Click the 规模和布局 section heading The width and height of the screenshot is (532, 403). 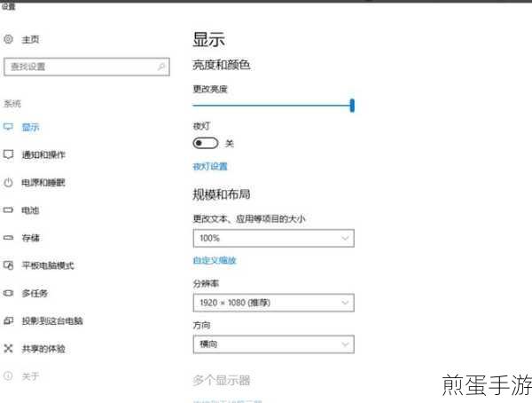click(x=221, y=194)
